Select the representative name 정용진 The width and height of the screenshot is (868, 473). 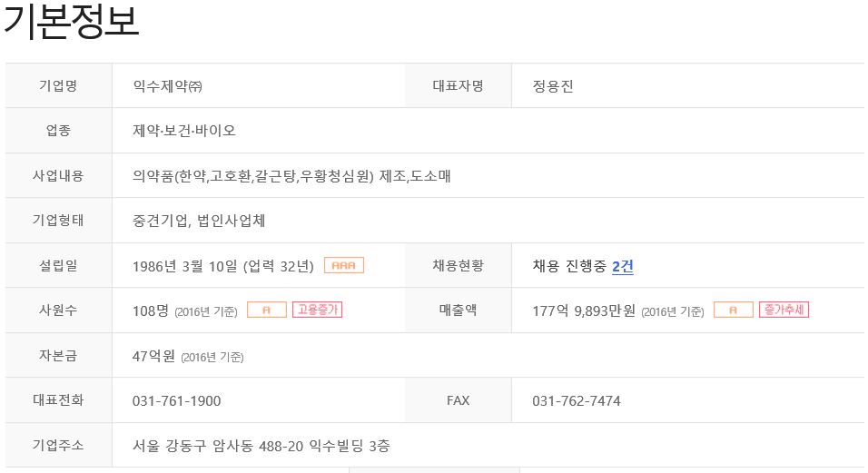point(552,86)
